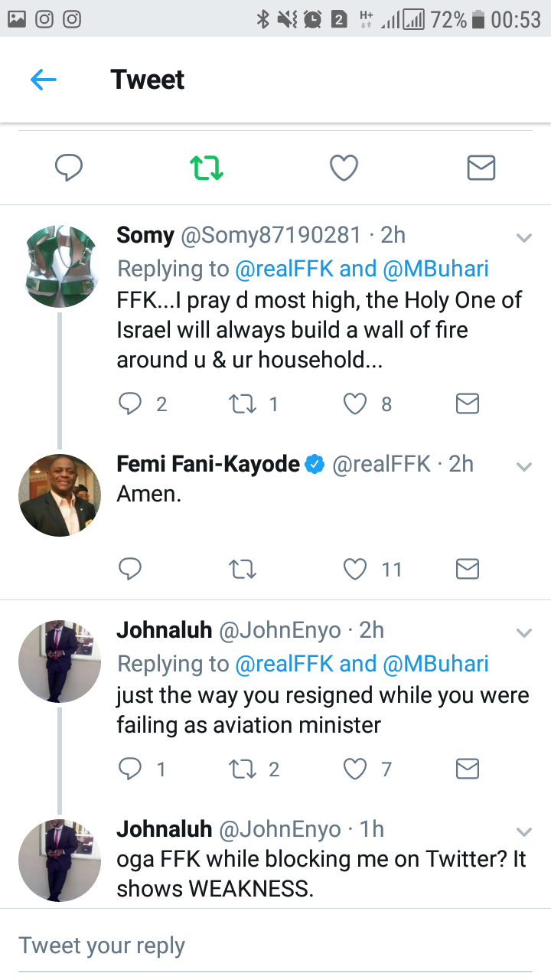The width and height of the screenshot is (551, 980).
Task: Reply to Somy's tweet showing 2 replies
Action: [130, 403]
